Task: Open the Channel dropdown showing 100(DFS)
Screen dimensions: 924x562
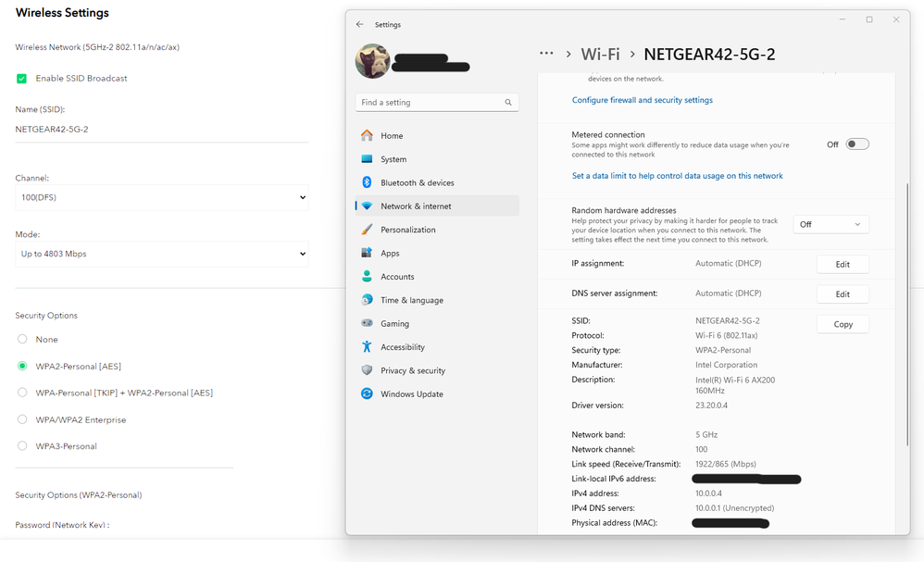Action: 161,198
